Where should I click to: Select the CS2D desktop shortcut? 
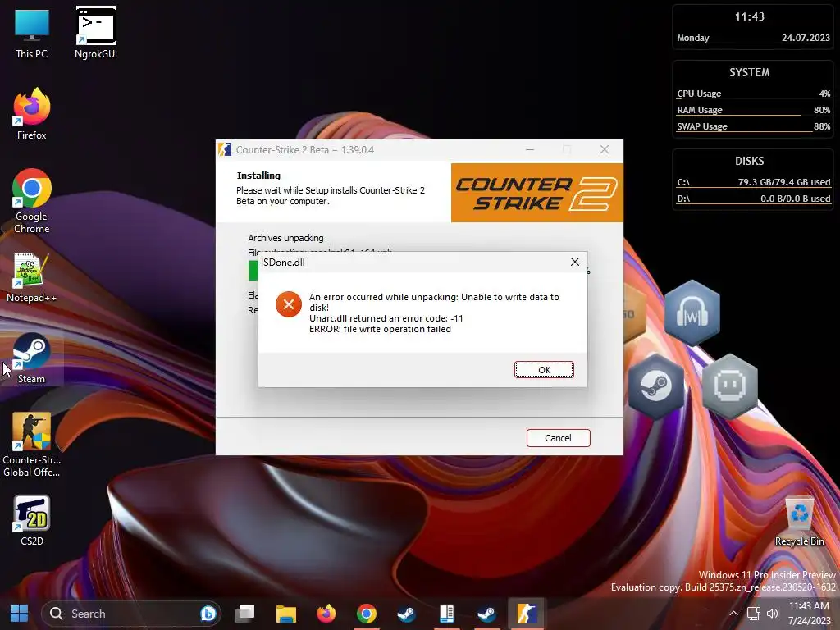pos(32,521)
